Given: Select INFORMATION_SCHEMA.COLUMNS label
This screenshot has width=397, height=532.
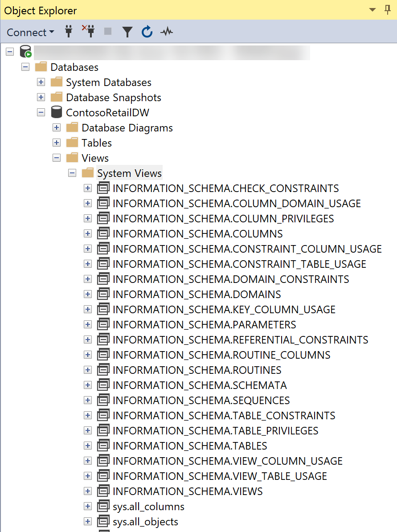Looking at the screenshot, I should point(197,234).
